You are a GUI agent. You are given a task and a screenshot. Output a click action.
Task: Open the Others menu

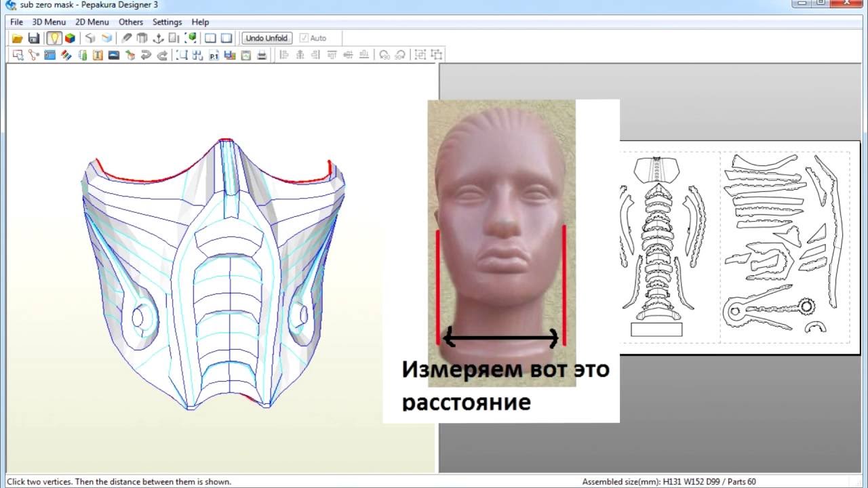point(131,22)
